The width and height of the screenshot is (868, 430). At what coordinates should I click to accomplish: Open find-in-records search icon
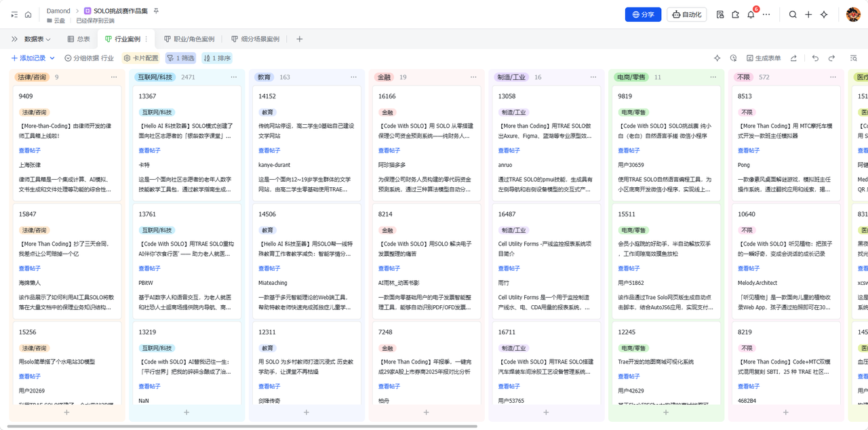854,58
